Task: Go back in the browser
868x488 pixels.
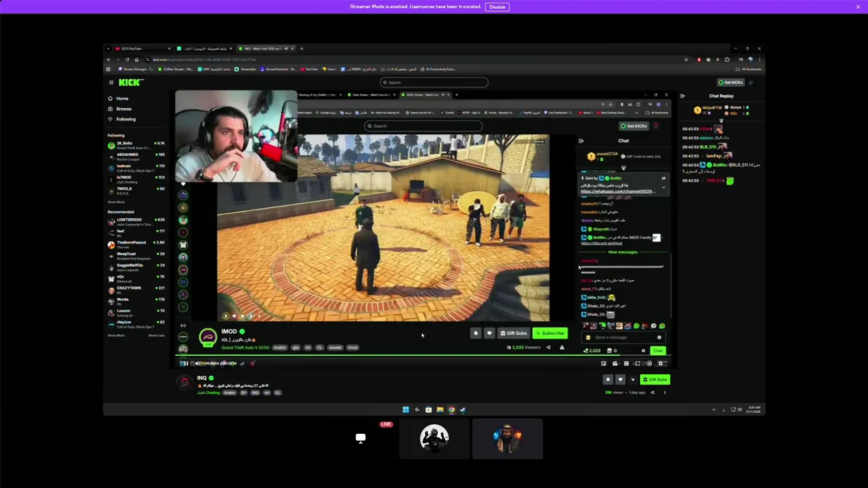Action: pyautogui.click(x=108, y=60)
